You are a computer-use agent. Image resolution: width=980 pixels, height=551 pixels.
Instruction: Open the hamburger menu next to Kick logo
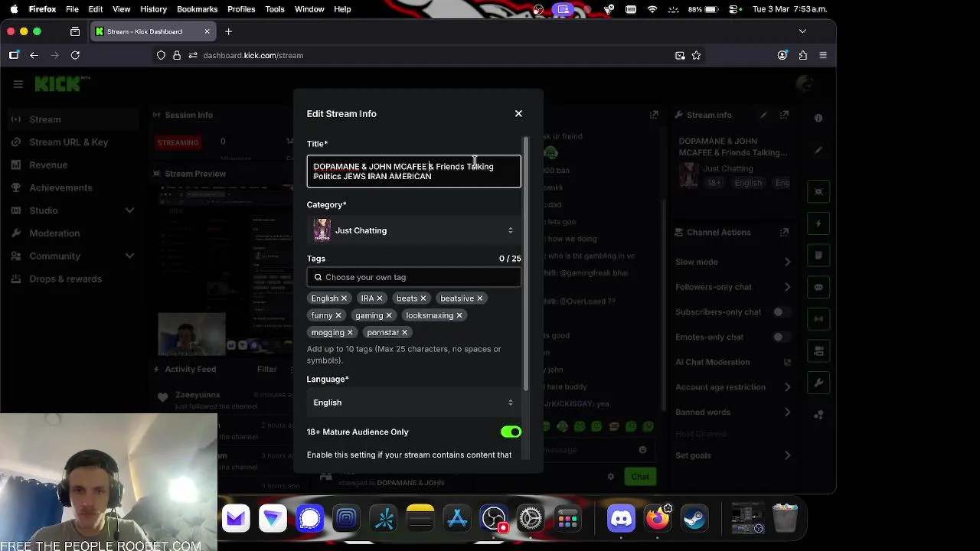pyautogui.click(x=18, y=84)
